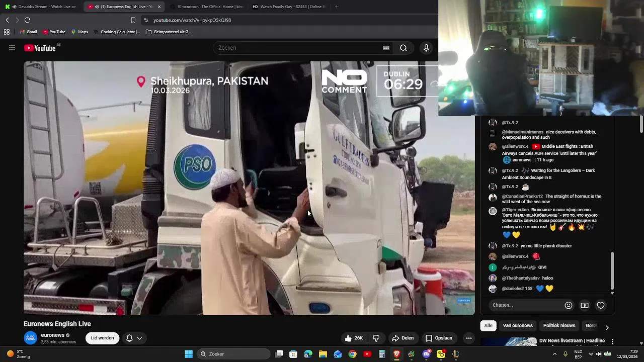Open the red YouTube app on taskbar

pyautogui.click(x=367, y=354)
